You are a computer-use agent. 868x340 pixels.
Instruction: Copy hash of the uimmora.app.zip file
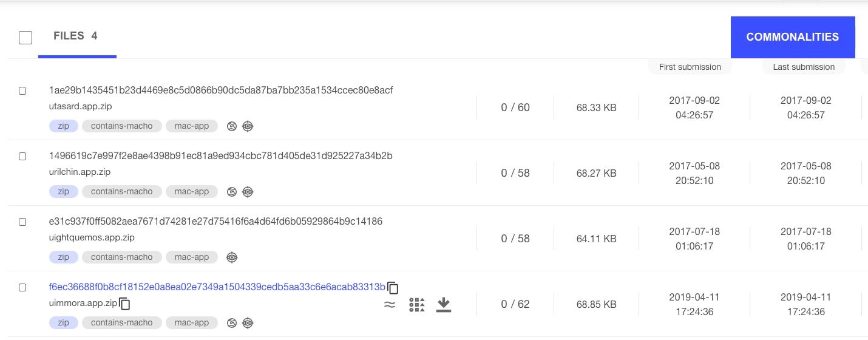tap(393, 288)
